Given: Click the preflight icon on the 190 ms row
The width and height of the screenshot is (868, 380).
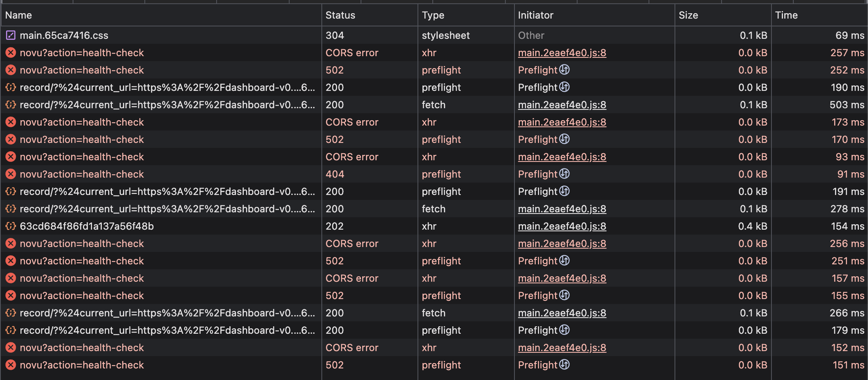Looking at the screenshot, I should click(x=564, y=87).
